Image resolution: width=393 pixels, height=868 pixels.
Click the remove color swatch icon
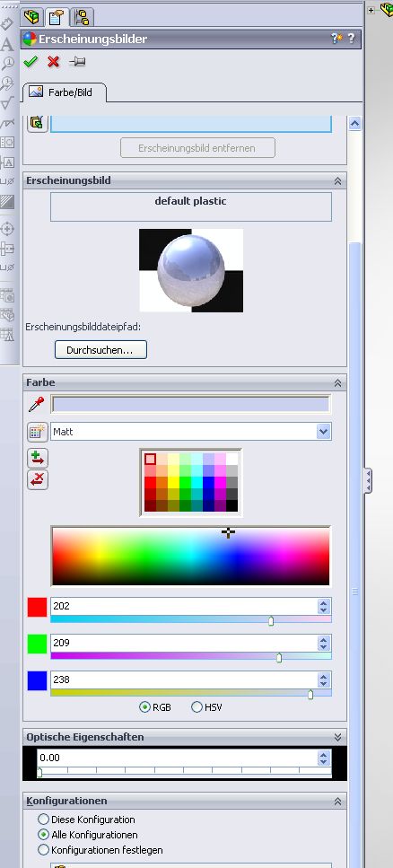(x=38, y=479)
